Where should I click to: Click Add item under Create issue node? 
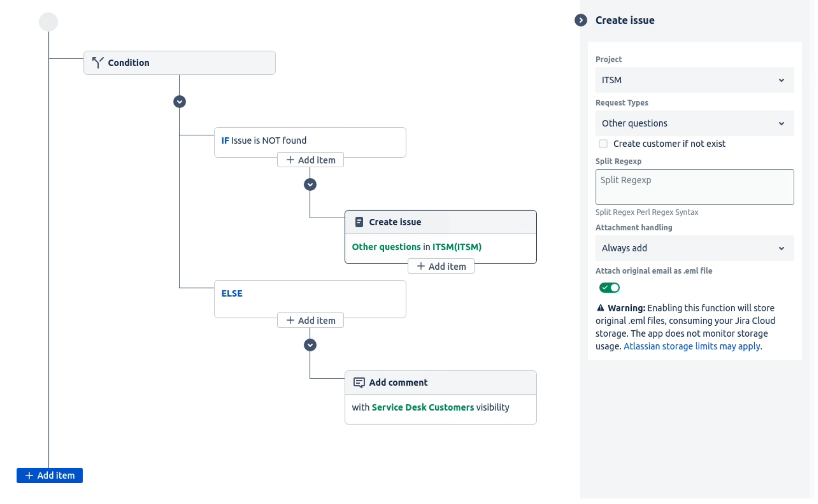(441, 266)
